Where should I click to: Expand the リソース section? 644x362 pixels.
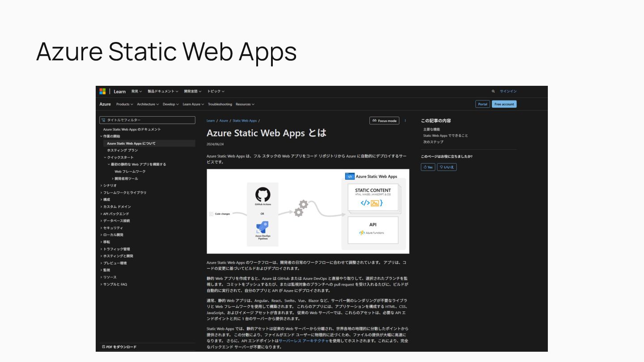(108, 277)
